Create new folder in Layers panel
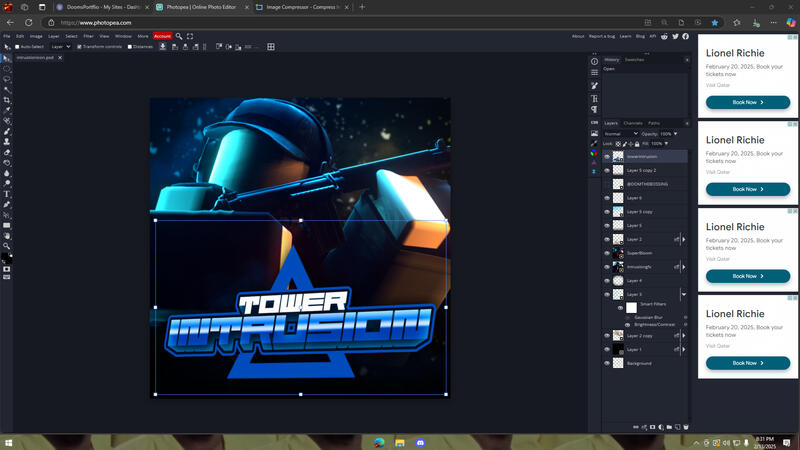 click(x=669, y=427)
